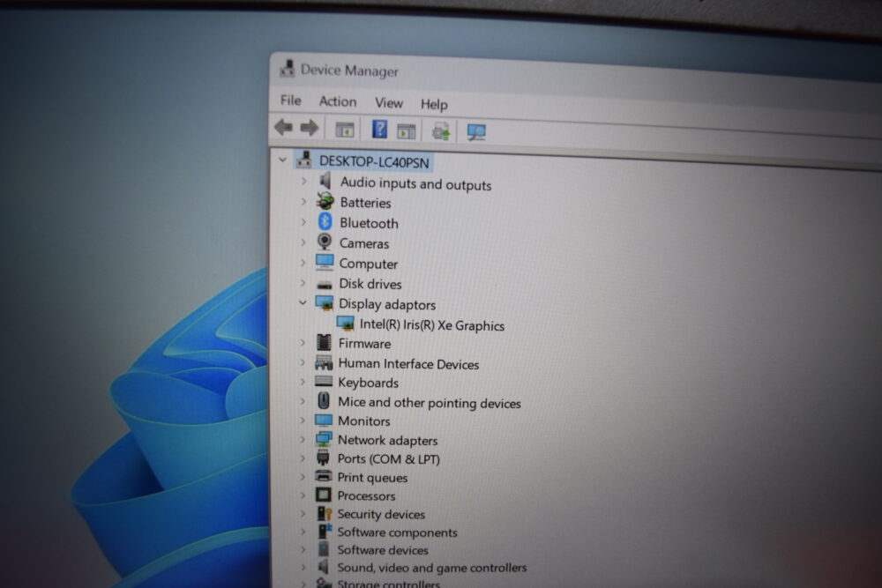Click the Display adaptors category icon
This screenshot has height=588, width=882.
[x=325, y=303]
